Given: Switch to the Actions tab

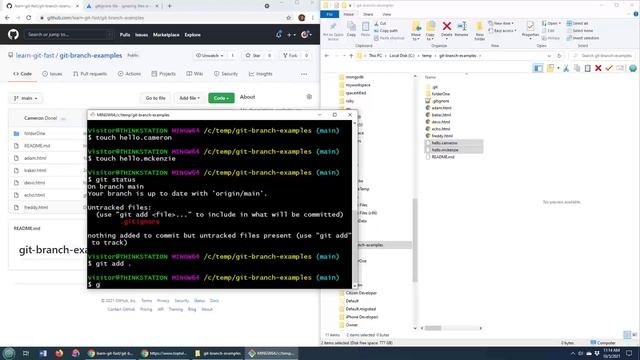Looking at the screenshot, I should click(129, 74).
